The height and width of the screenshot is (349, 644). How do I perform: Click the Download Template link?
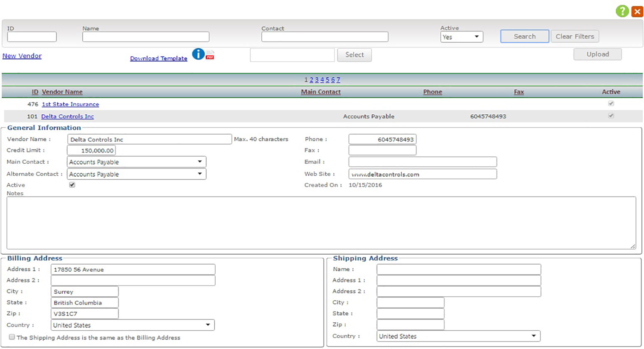(158, 59)
